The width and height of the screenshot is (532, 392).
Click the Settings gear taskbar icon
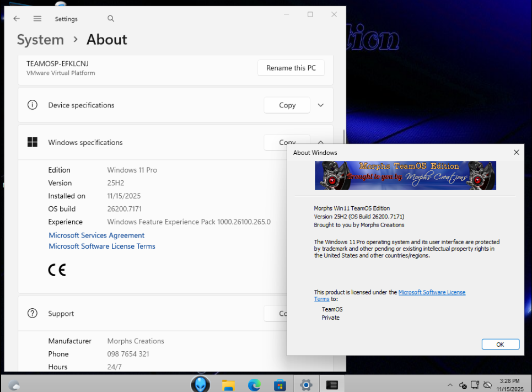point(306,385)
